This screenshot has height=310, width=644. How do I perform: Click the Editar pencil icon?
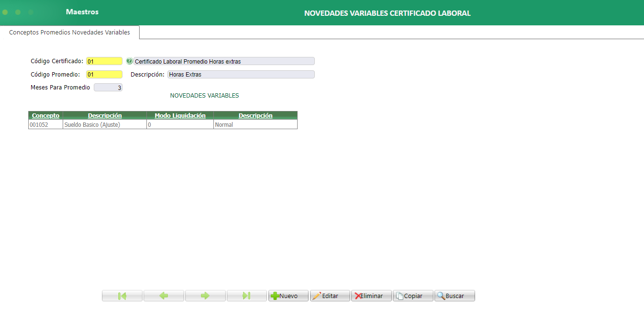coord(319,295)
